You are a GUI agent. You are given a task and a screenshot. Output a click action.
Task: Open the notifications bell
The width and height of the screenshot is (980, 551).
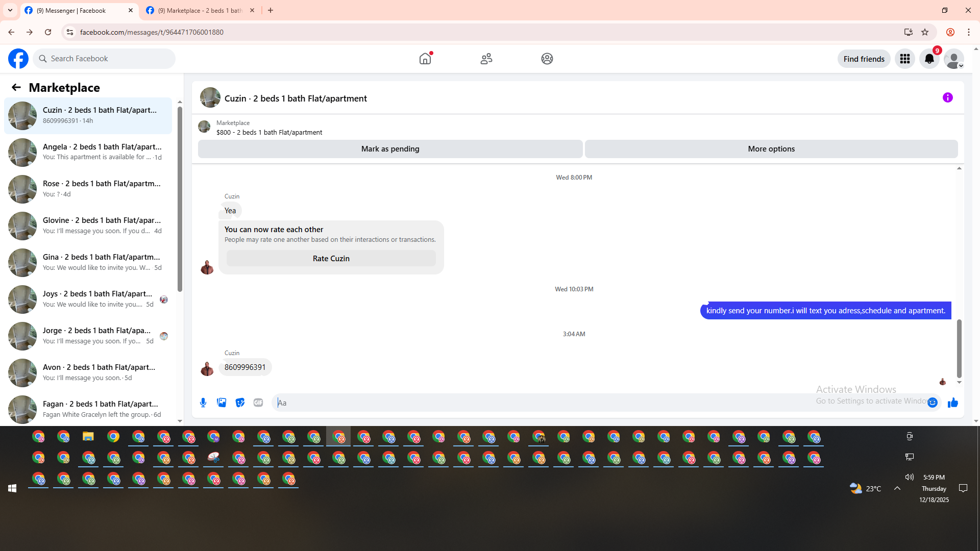[929, 59]
